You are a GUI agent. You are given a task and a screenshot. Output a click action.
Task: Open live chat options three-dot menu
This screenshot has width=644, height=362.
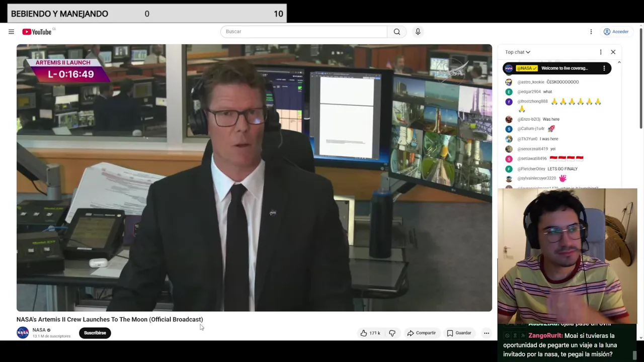point(600,52)
